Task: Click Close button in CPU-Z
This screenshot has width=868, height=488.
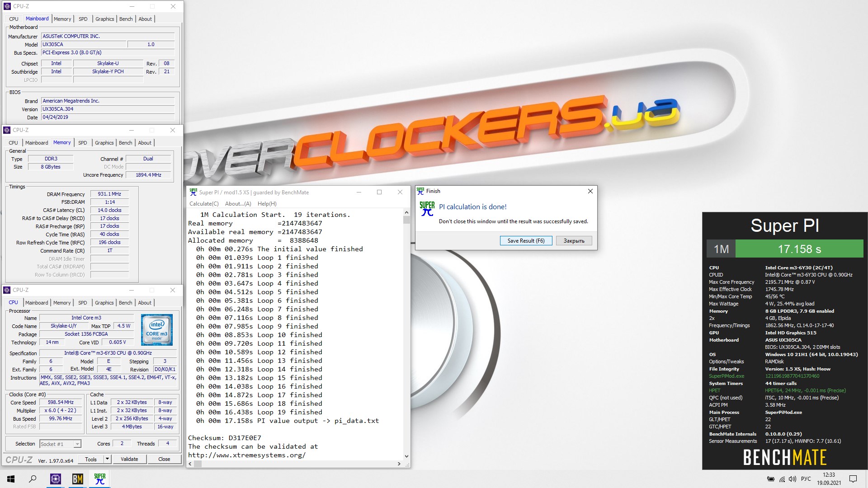Action: (x=164, y=459)
